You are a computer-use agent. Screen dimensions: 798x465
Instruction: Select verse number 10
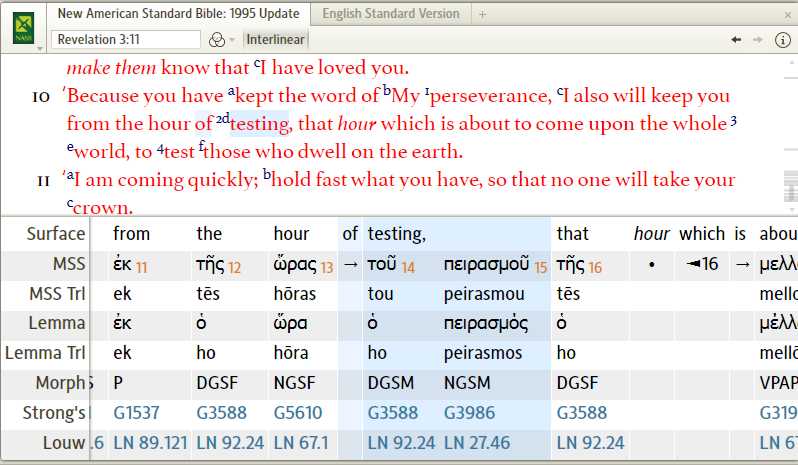(41, 97)
